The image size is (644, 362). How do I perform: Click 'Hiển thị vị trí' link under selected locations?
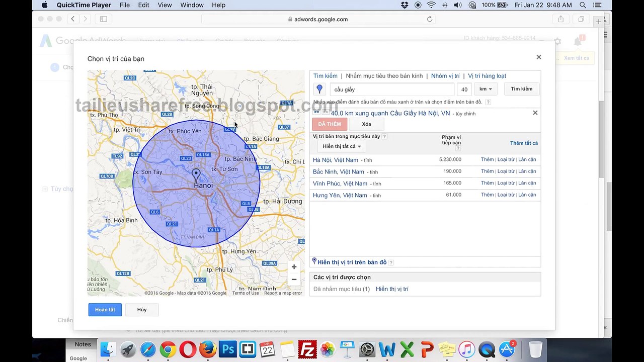(x=392, y=289)
